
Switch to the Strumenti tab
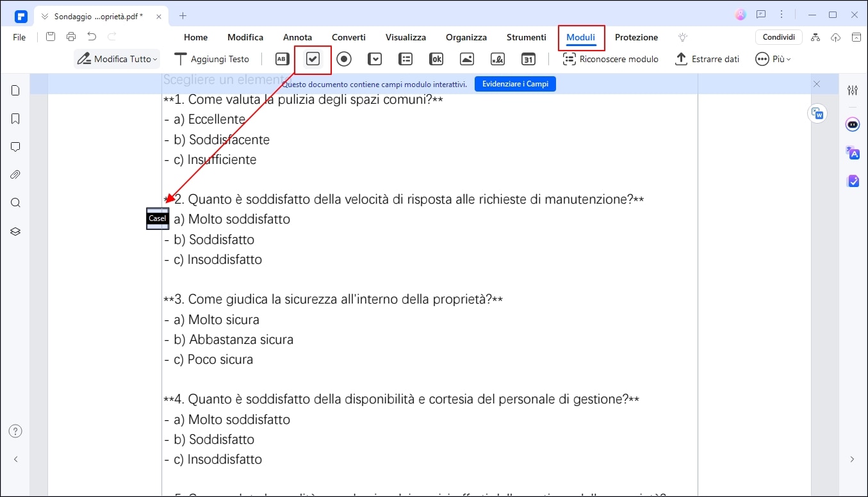click(x=527, y=37)
